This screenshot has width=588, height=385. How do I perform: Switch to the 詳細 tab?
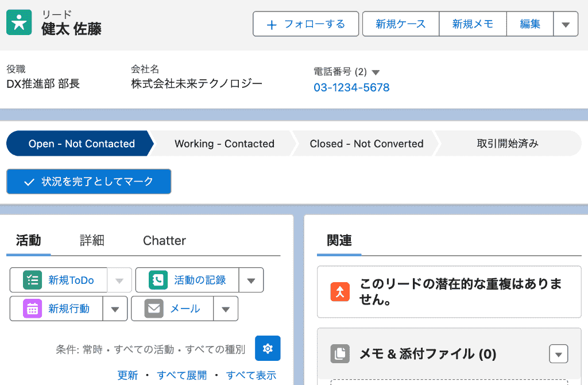pyautogui.click(x=92, y=241)
